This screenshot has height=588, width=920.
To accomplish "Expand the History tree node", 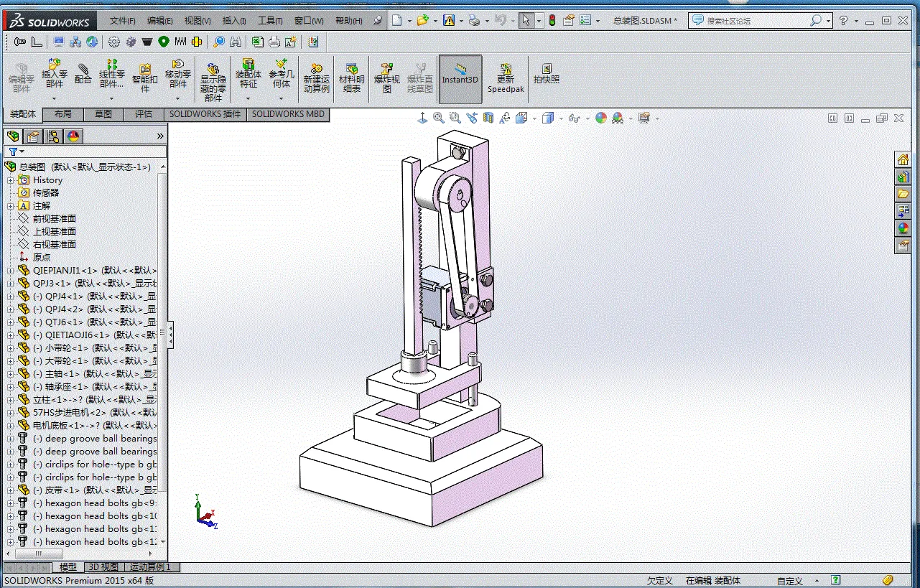I will (x=10, y=180).
